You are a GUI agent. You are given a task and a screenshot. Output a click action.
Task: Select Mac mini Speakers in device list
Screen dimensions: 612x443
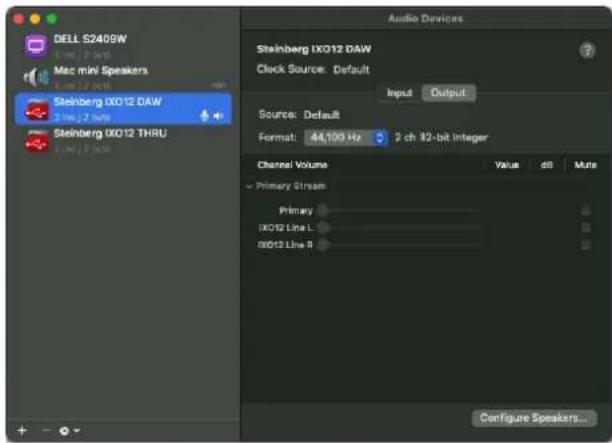pyautogui.click(x=123, y=77)
